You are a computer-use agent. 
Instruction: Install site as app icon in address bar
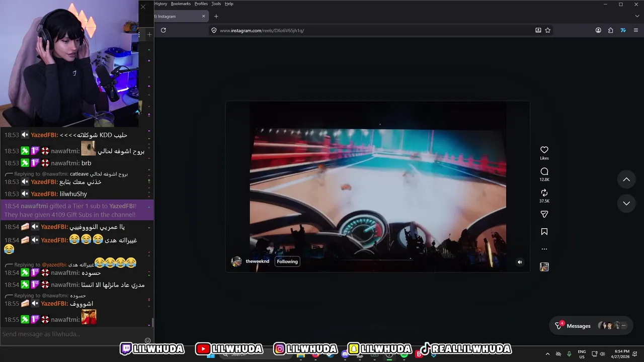coord(538,30)
